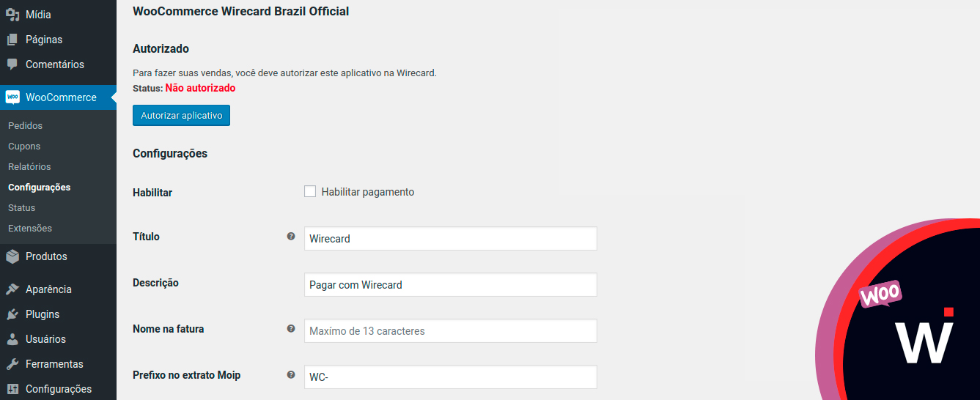Click the Plugins plug icon
980x400 pixels.
pos(12,314)
